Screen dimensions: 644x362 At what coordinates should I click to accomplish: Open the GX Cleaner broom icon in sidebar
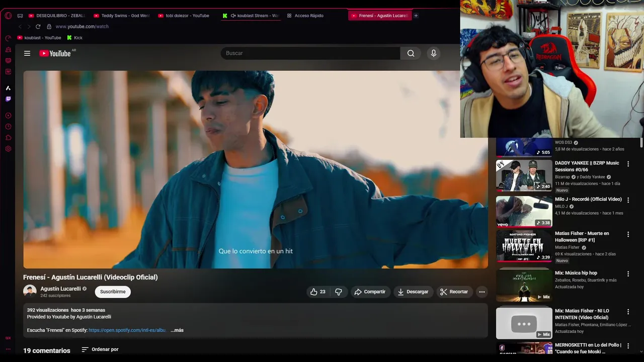pyautogui.click(x=8, y=50)
